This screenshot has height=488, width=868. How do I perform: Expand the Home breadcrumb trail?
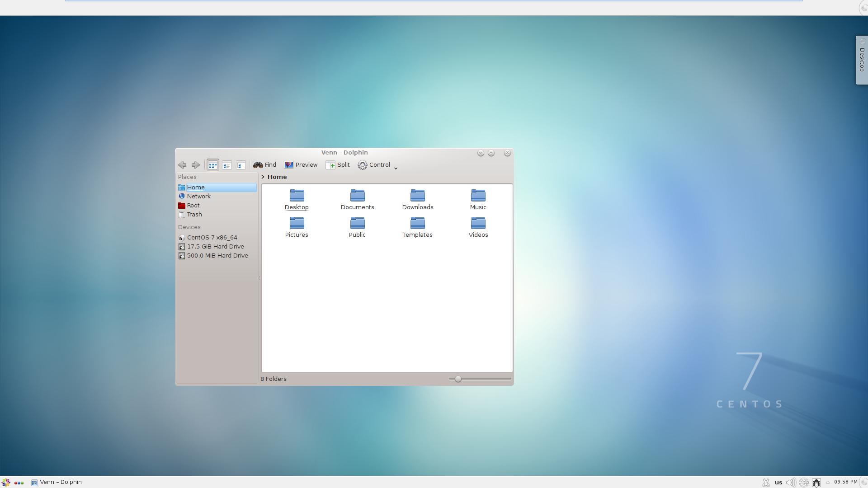(x=263, y=176)
